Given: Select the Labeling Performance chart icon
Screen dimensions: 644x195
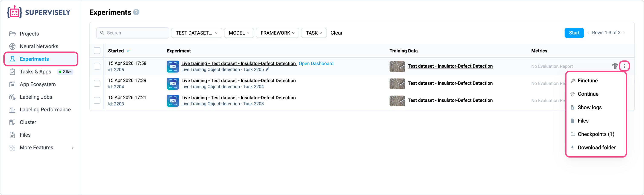Looking at the screenshot, I should [x=13, y=109].
